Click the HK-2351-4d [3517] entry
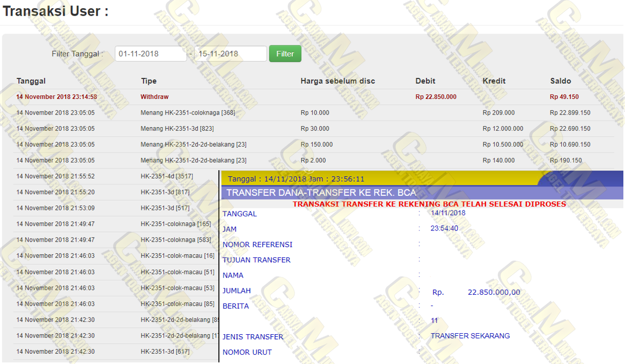Screen dimensions: 625x364 point(166,176)
